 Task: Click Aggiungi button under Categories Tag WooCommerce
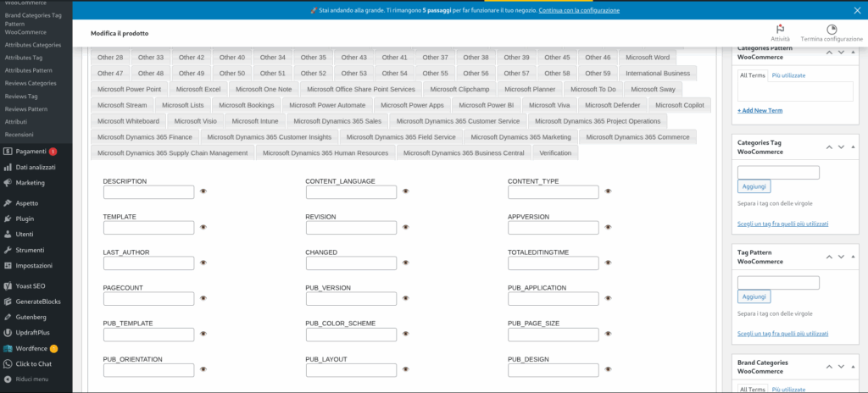[x=754, y=186]
